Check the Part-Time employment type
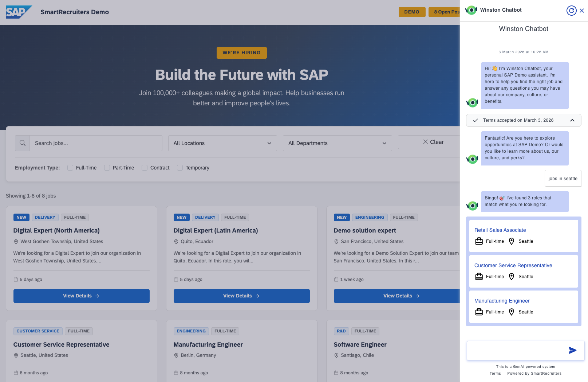 click(107, 168)
